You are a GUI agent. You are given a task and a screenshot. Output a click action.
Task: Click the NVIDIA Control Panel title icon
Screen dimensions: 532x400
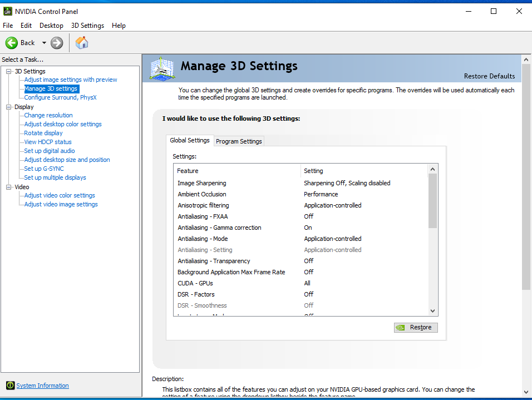8,11
